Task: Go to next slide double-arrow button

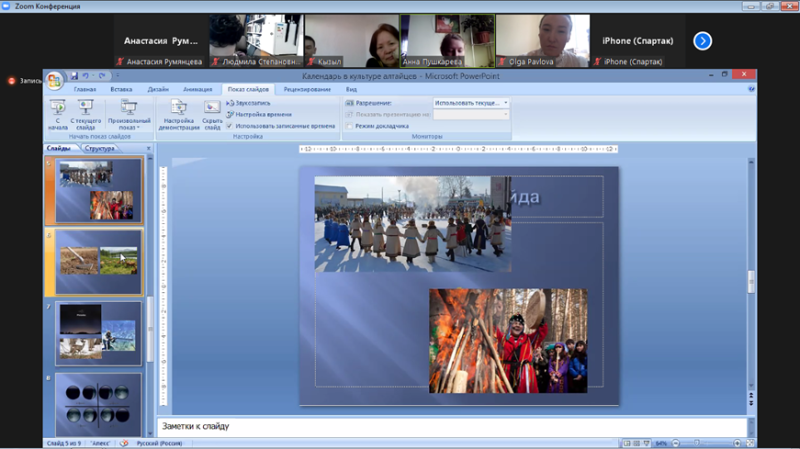Action: 751,404
